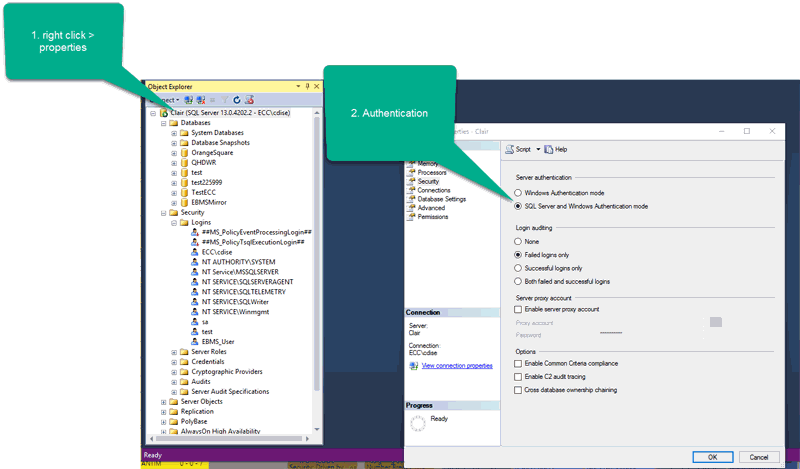Screen dimensions: 800x469
Task: Expand the System Databases folder
Action: [x=174, y=133]
